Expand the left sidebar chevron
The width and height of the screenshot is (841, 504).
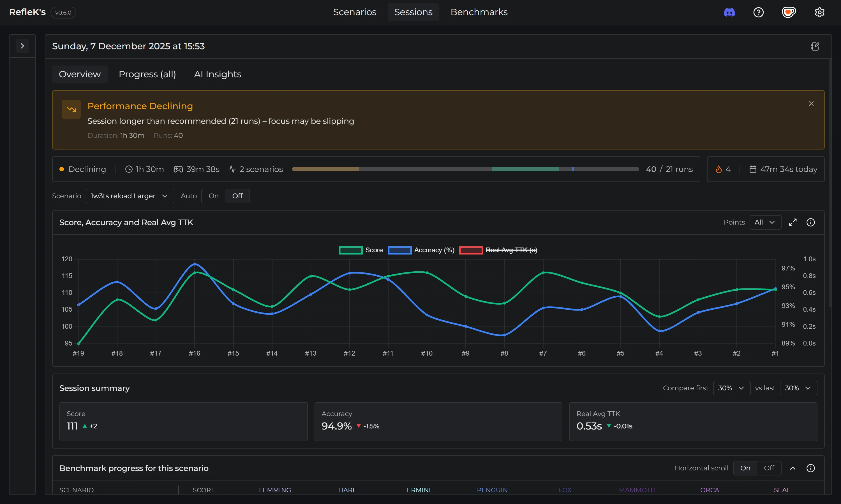pyautogui.click(x=22, y=46)
